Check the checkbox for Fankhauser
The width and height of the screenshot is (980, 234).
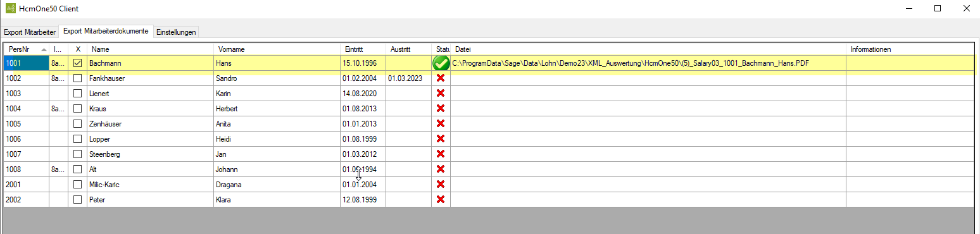pyautogui.click(x=78, y=78)
